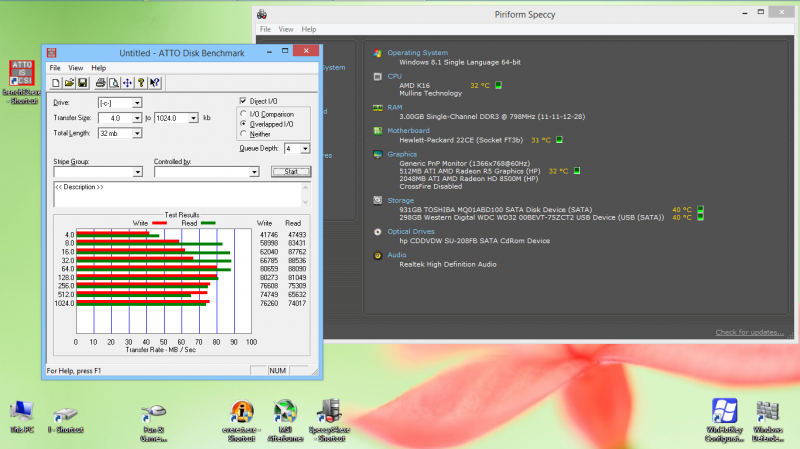This screenshot has height=449, width=800.
Task: Click the About question mark icon
Action: [141, 82]
